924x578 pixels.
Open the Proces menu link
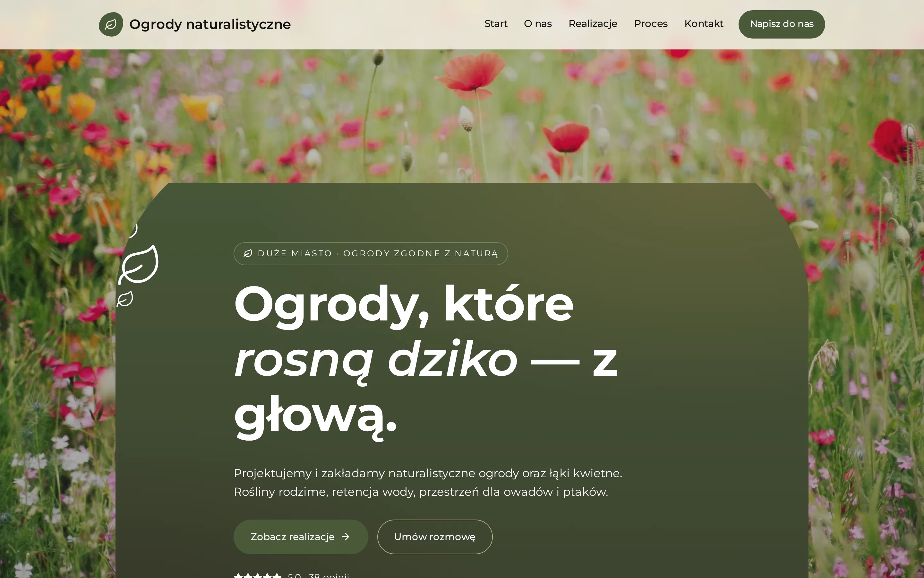(651, 24)
